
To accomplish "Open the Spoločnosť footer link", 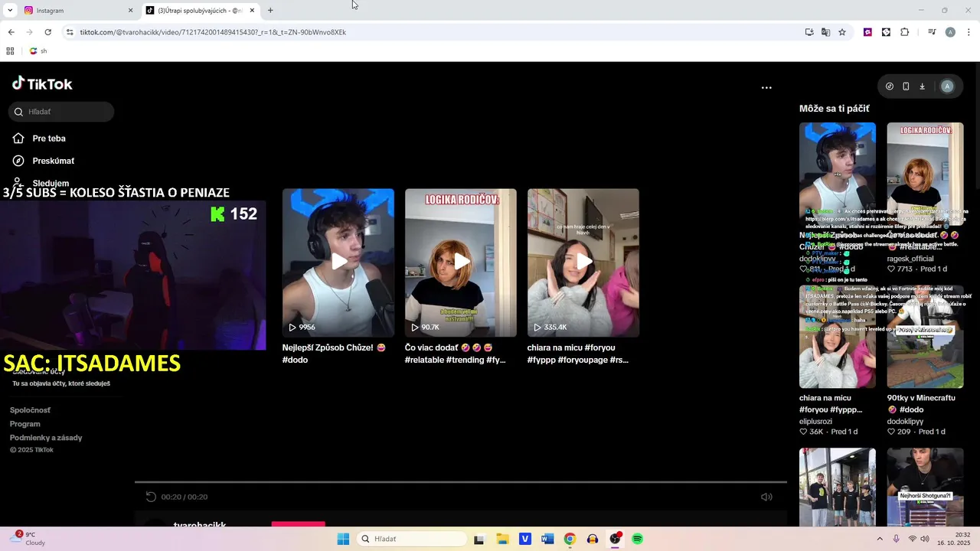I will [30, 410].
